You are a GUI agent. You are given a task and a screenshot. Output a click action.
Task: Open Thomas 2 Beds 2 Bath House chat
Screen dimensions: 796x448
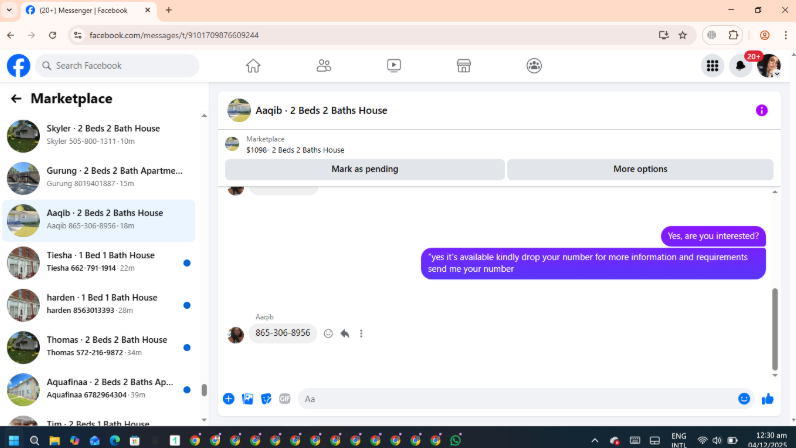click(x=99, y=347)
